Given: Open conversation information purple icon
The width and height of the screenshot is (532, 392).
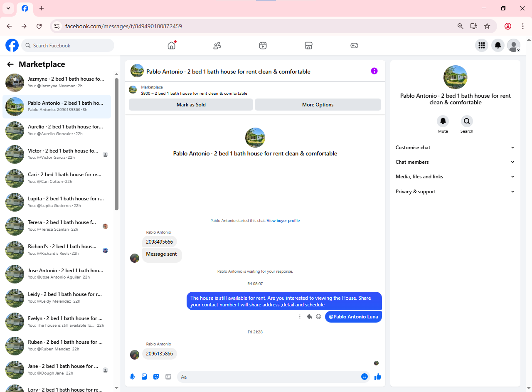Looking at the screenshot, I should tap(374, 71).
